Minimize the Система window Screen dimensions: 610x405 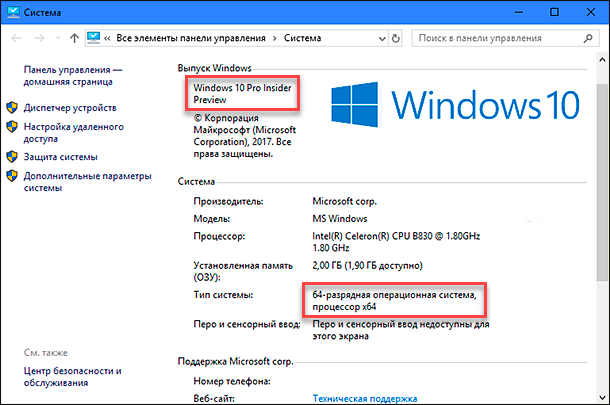tap(519, 12)
